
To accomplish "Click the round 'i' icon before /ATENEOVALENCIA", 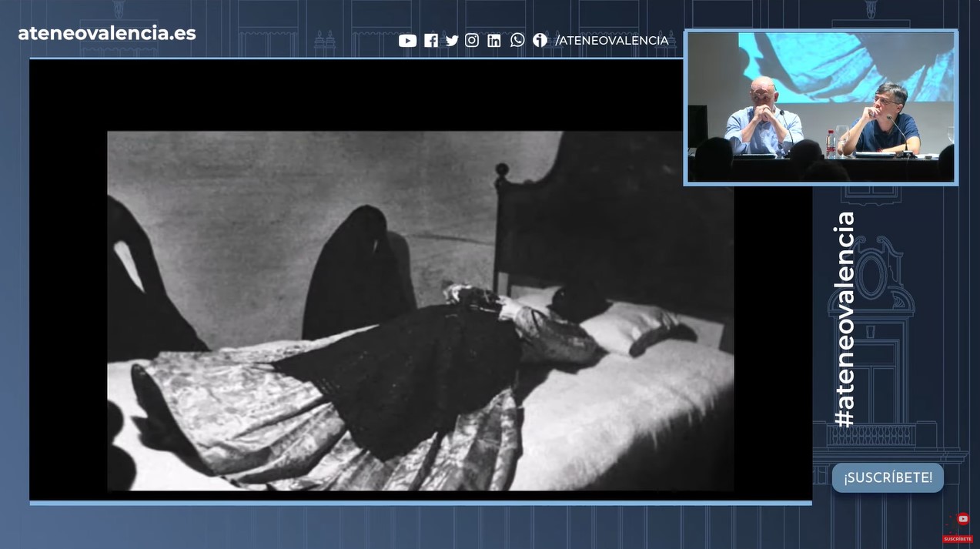I will (540, 40).
